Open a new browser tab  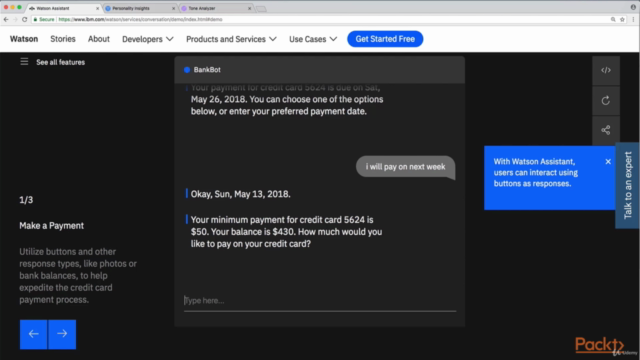point(261,9)
